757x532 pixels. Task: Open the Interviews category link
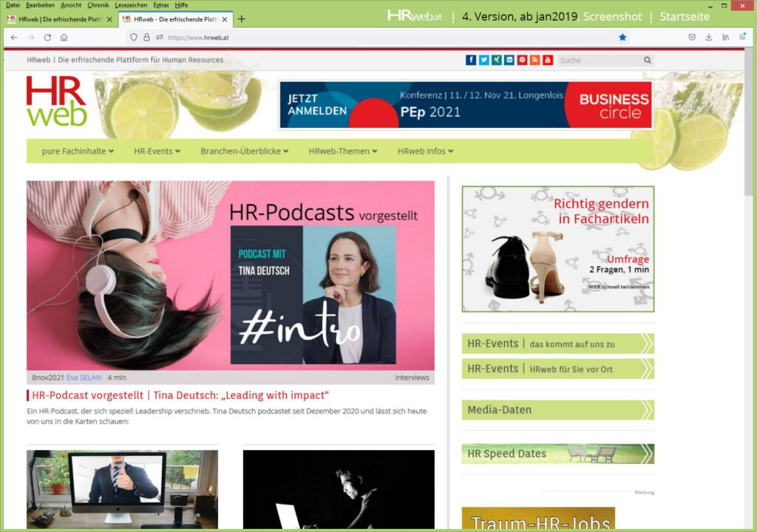point(412,378)
